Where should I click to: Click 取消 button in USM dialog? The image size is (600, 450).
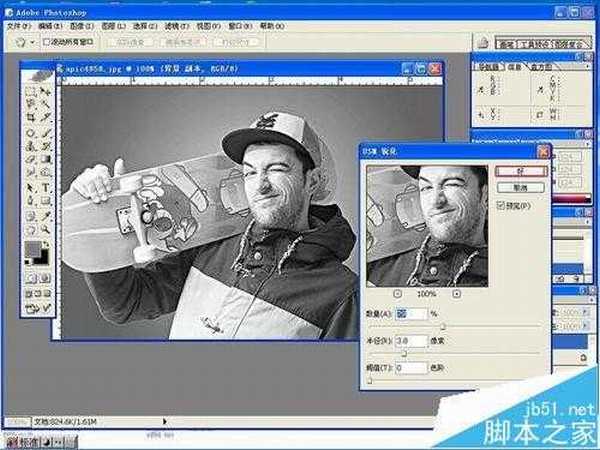click(521, 188)
